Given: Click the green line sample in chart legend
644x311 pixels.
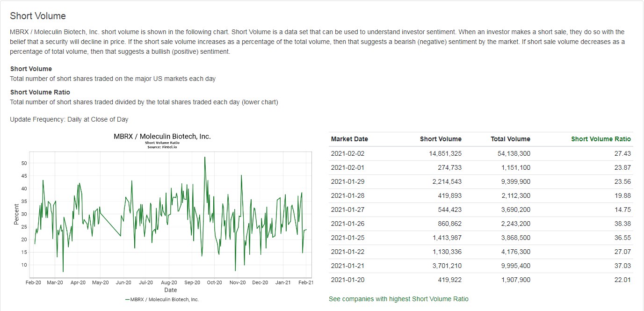Looking at the screenshot, I should click(x=127, y=299).
